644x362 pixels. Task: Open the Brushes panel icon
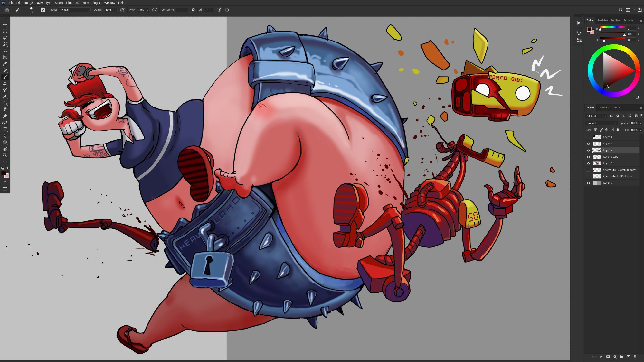coord(579,33)
